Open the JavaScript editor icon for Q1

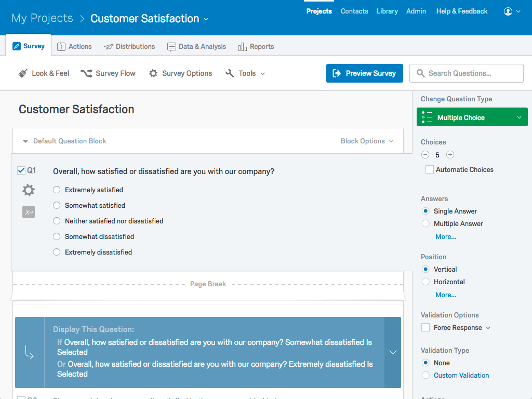pos(28,211)
